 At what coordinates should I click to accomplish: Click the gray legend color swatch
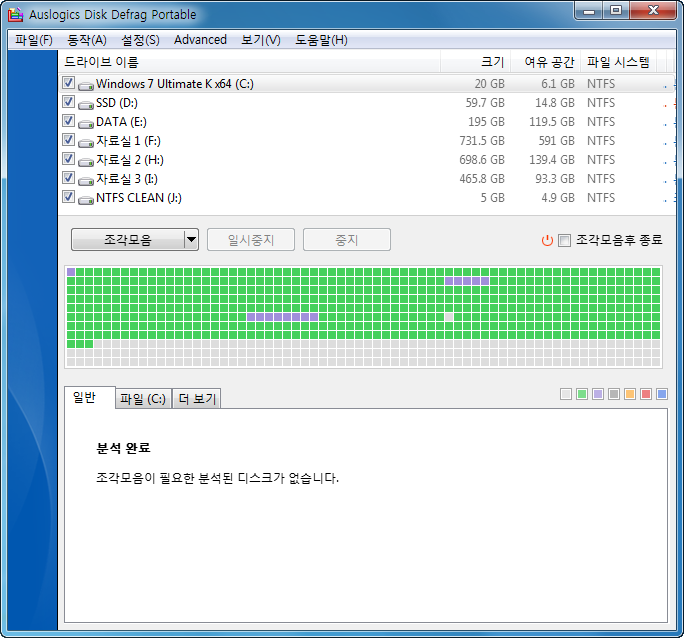tap(614, 394)
